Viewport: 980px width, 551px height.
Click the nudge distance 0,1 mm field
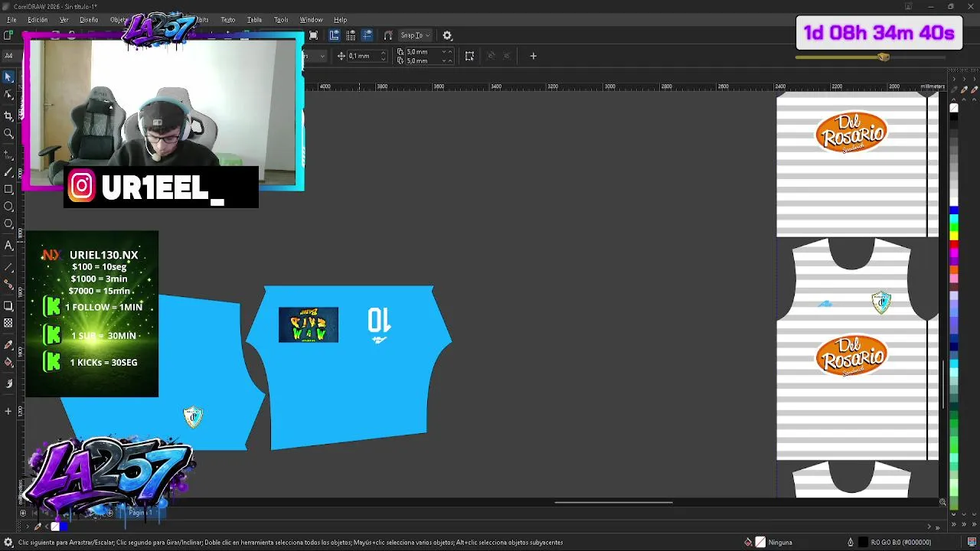(x=362, y=56)
